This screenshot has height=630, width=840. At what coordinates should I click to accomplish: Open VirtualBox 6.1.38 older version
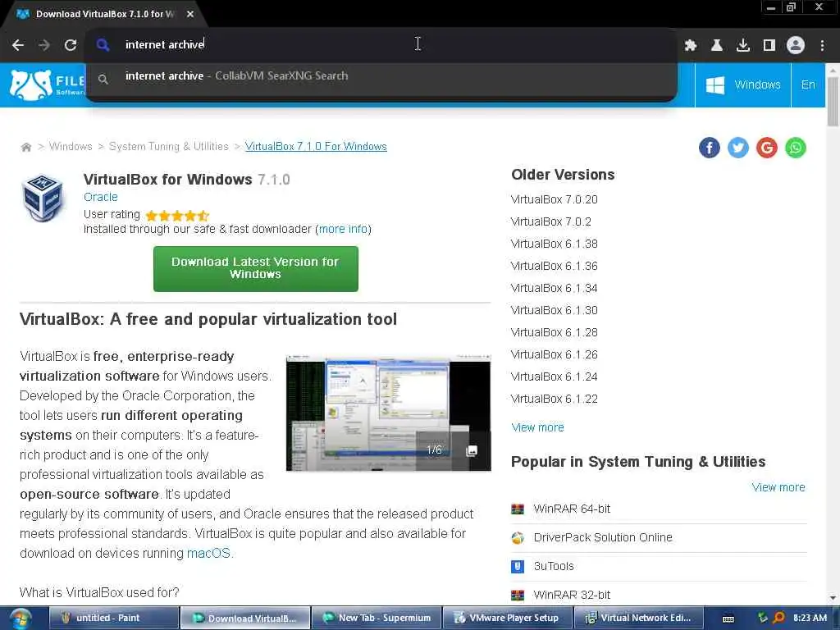(555, 244)
